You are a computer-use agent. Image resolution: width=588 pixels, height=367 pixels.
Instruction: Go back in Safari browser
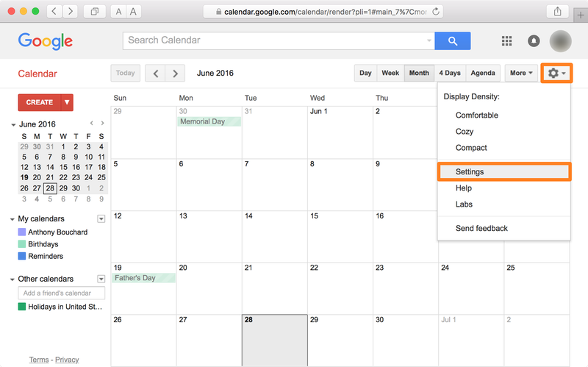point(54,11)
